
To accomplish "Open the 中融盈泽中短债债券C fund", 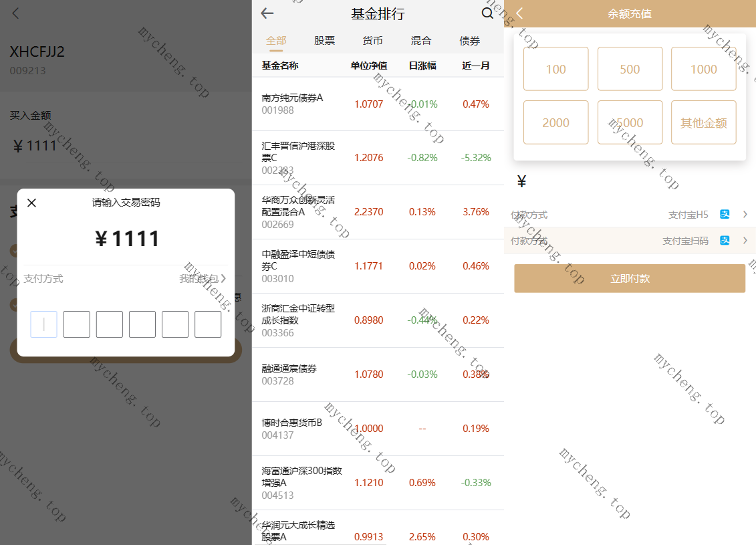I will (378, 266).
